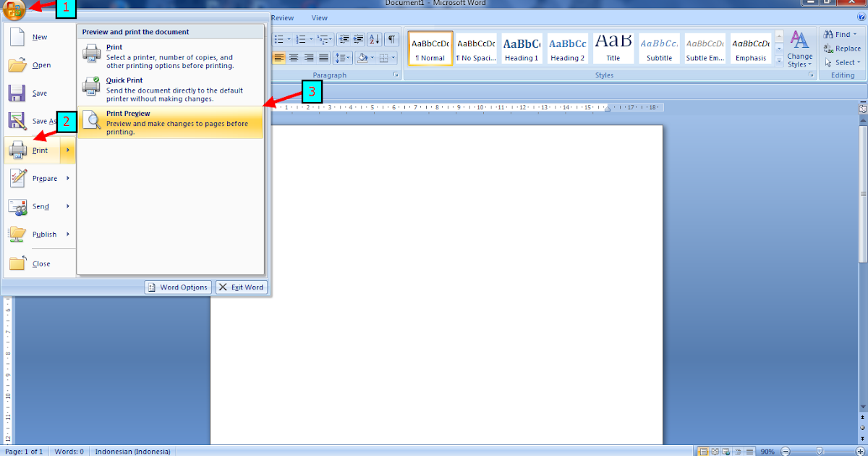Switch to Outline view icon
This screenshot has width=868, height=456.
point(737,451)
